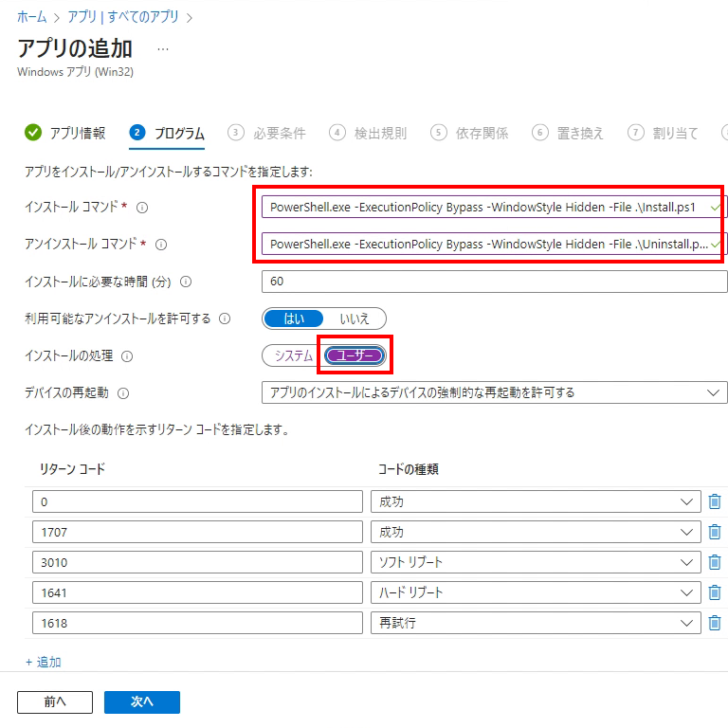The image size is (728, 728).
Task: Click info icon next to デバイスの再起動
Action: (x=123, y=393)
